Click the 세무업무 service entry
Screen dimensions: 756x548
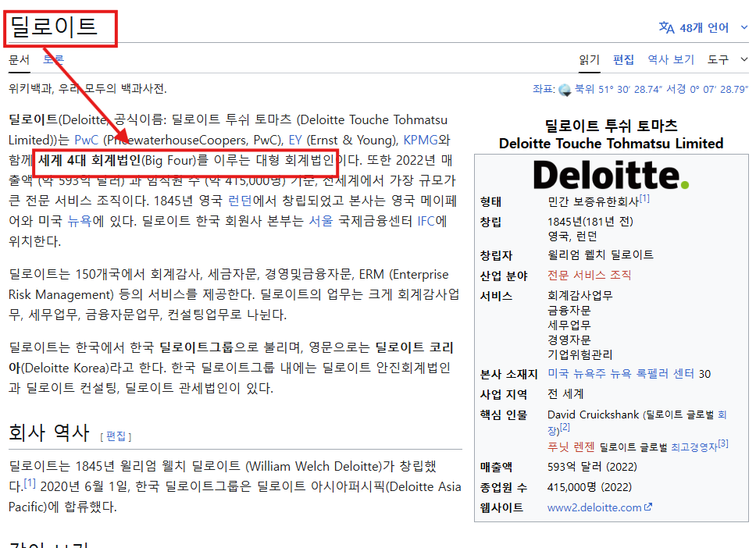(x=569, y=326)
